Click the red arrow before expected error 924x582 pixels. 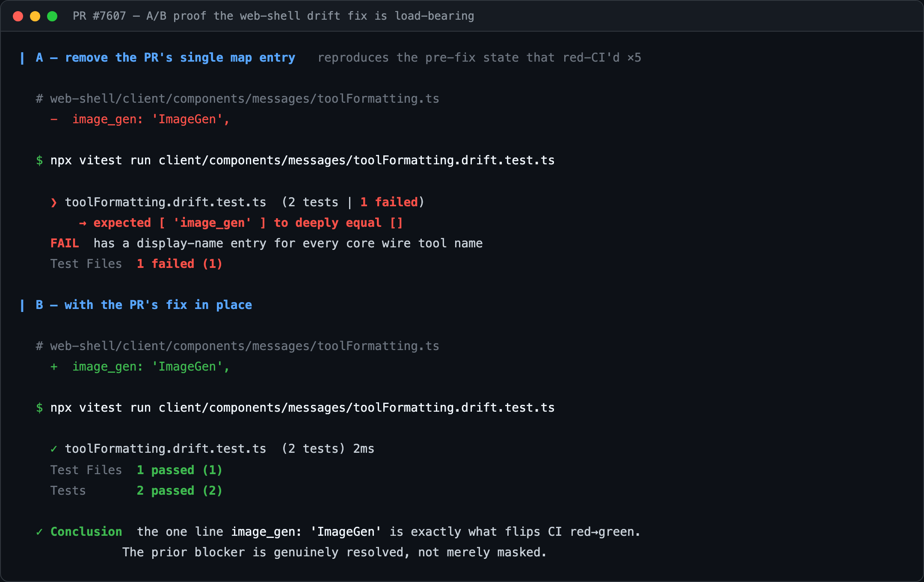point(83,223)
